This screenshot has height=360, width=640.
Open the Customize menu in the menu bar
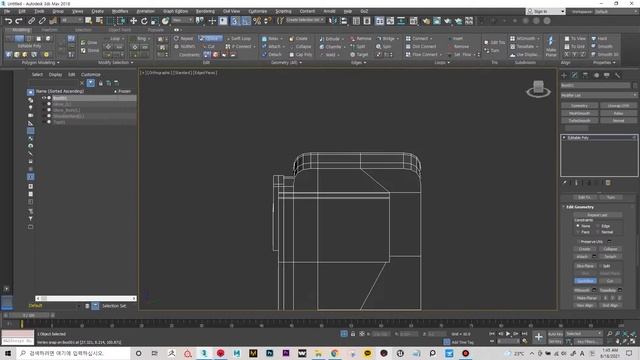pos(258,11)
